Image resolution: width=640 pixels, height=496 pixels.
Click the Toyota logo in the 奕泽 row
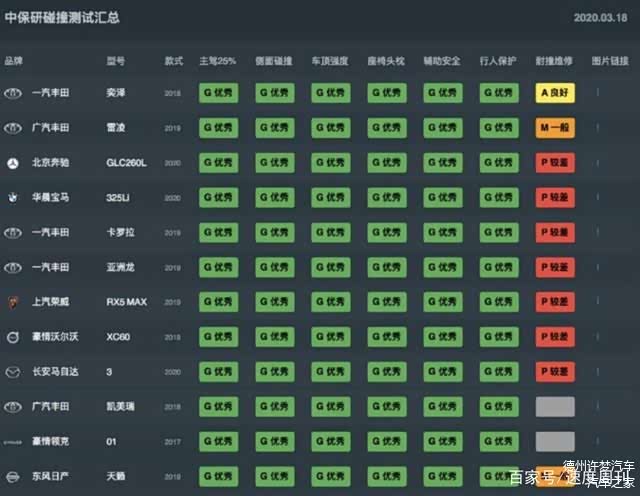pos(13,93)
